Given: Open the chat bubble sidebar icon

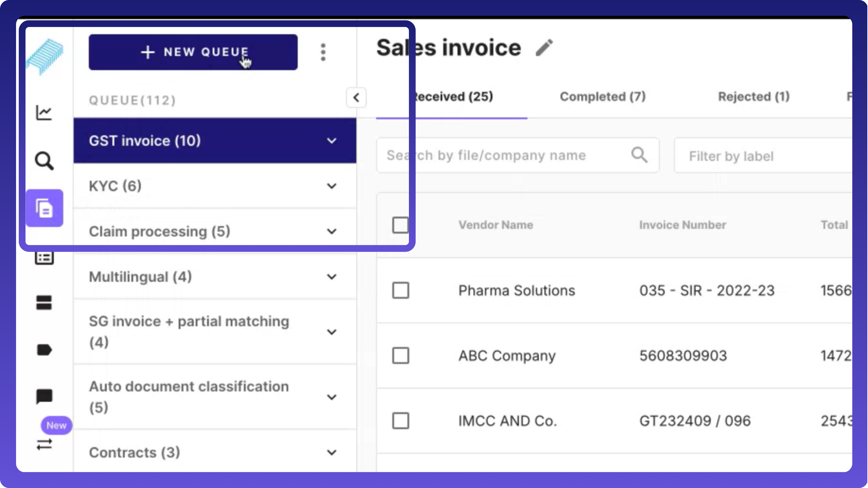Looking at the screenshot, I should point(44,396).
